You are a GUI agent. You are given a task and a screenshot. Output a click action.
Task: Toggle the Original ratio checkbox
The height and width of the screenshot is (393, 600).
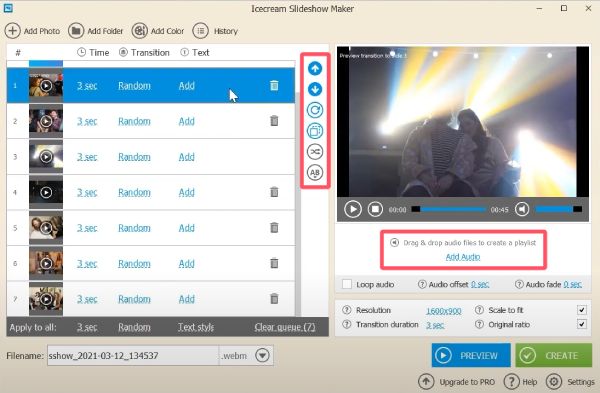click(x=582, y=325)
